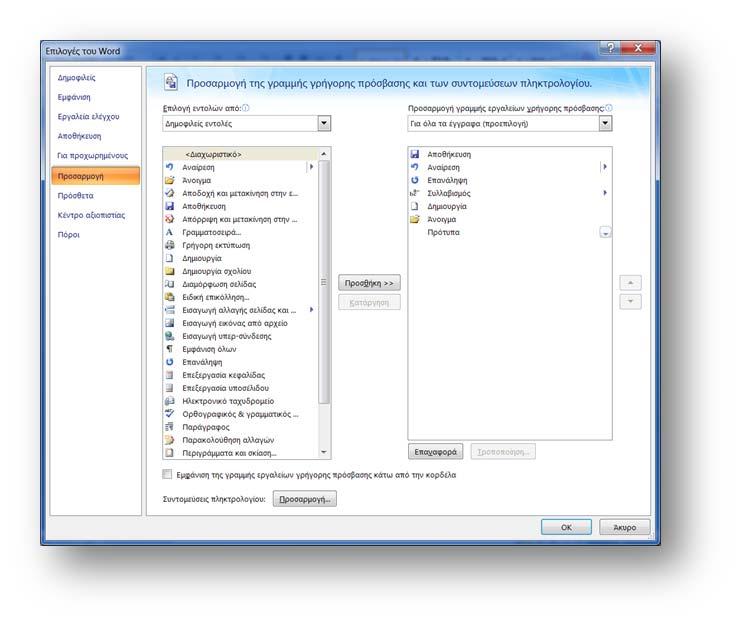Click dropdown indicator of Πρότυπα in right list
The height and width of the screenshot is (624, 739).
click(605, 232)
